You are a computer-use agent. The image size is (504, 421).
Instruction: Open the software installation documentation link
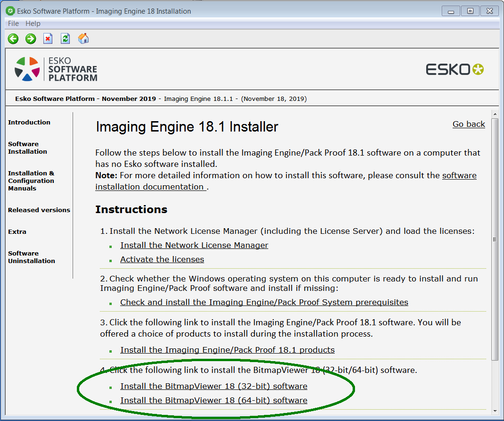(x=459, y=175)
